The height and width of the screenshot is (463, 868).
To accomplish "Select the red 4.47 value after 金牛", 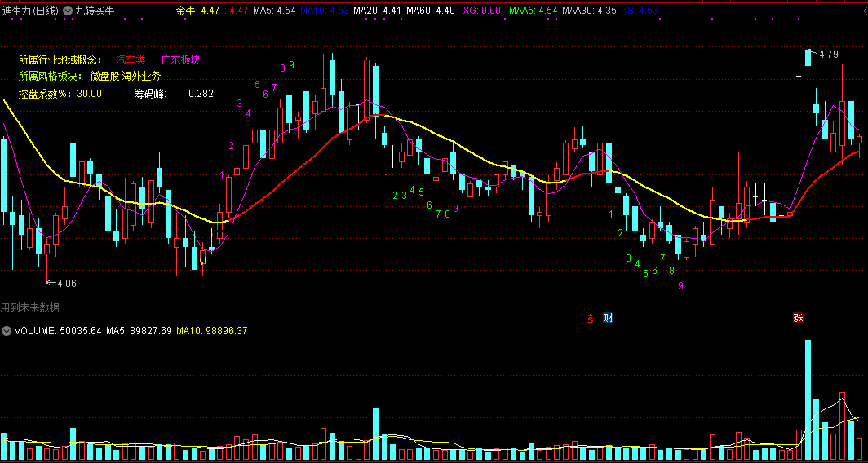I will coord(238,11).
